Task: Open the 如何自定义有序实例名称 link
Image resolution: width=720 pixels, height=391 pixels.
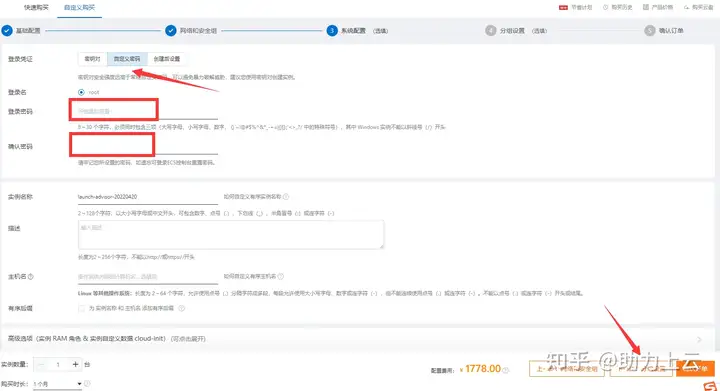Action: [252, 197]
